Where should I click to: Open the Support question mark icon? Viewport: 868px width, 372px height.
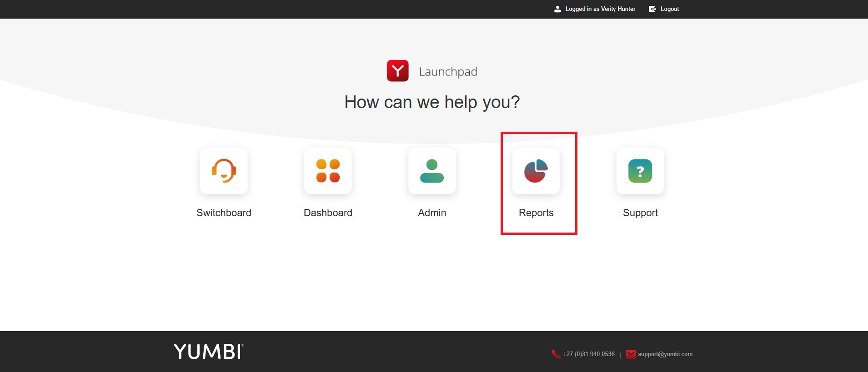(640, 171)
